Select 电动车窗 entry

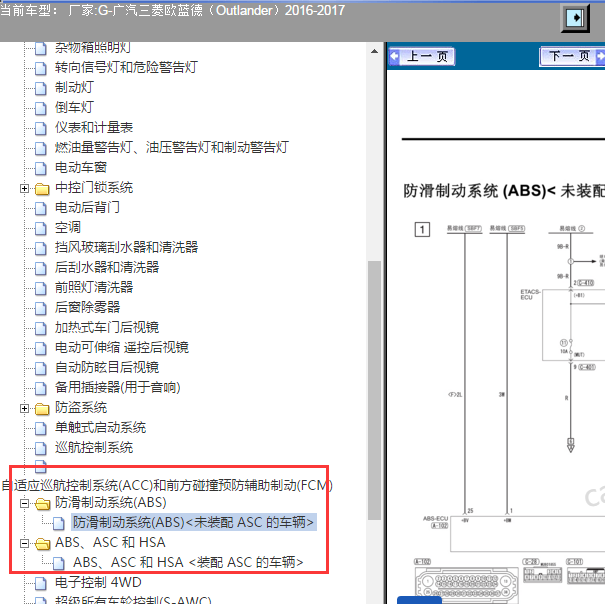pos(81,167)
